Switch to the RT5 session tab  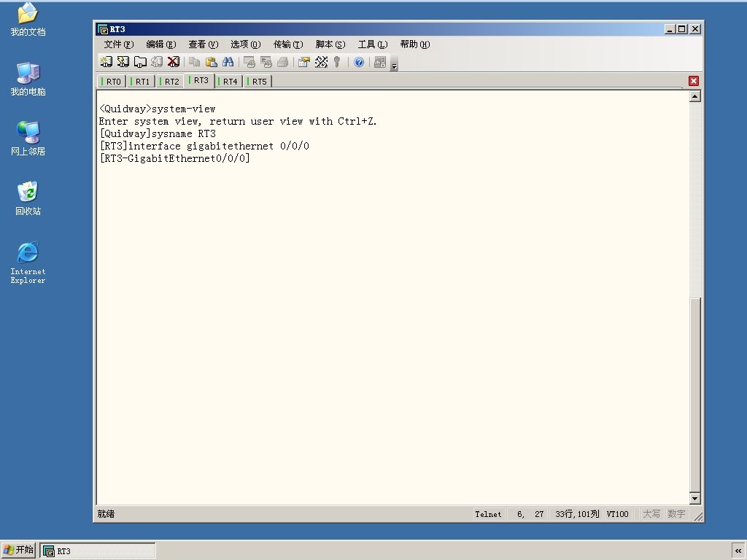258,82
